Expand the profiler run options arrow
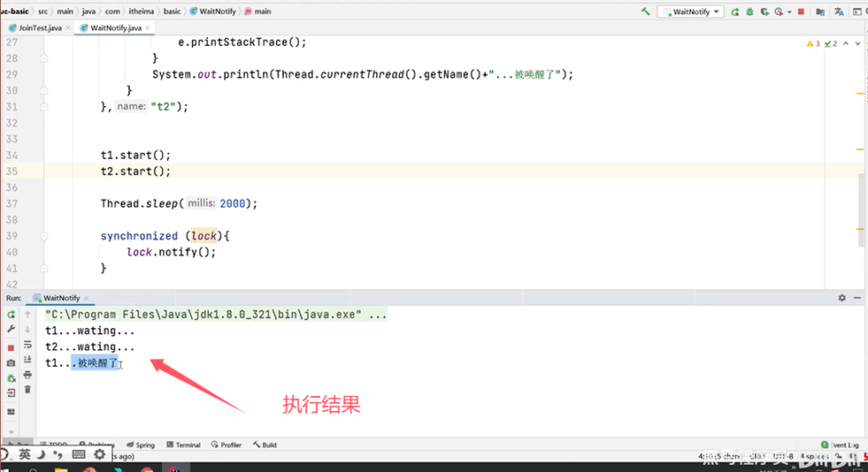 pyautogui.click(x=789, y=11)
